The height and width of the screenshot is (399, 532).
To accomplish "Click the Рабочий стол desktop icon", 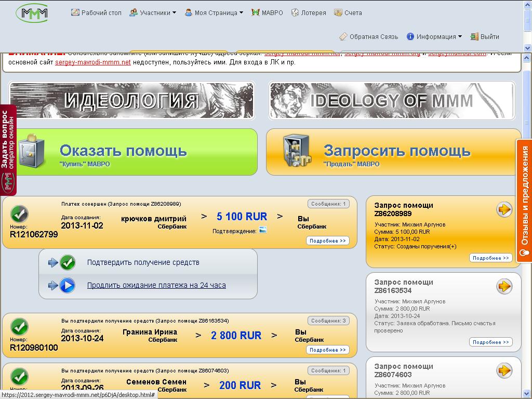I will coord(75,12).
